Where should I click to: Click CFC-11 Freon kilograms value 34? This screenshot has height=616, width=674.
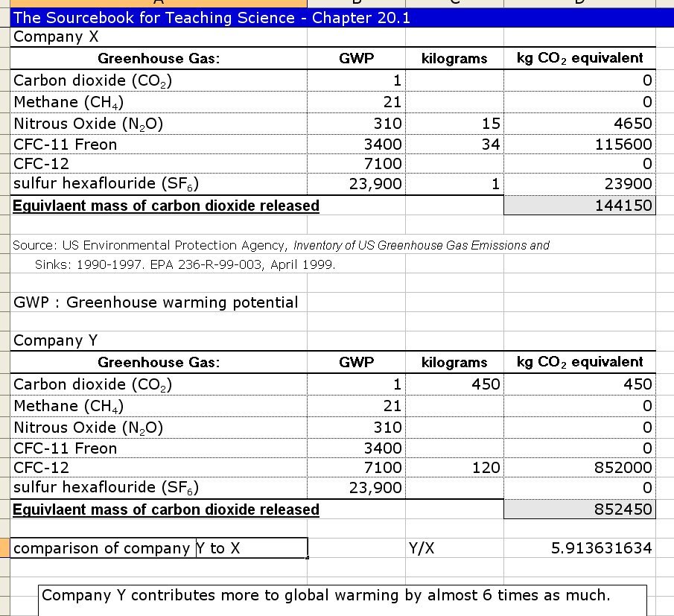[454, 145]
